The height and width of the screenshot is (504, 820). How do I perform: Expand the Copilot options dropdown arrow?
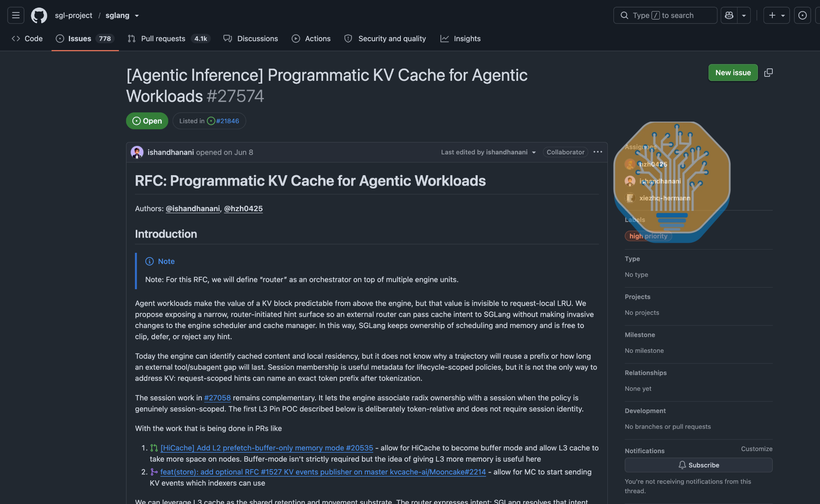744,15
